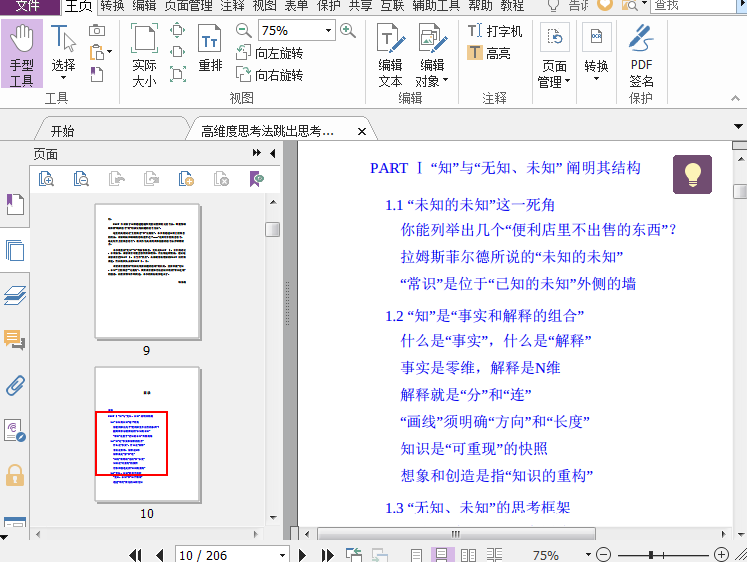Rotate the page right

point(270,75)
